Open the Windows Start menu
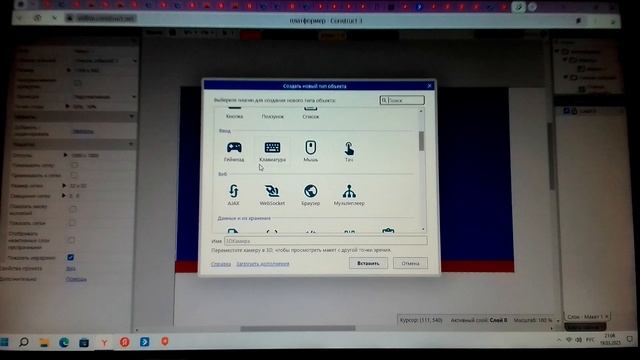Viewport: 640px width, 360px height. [4, 342]
